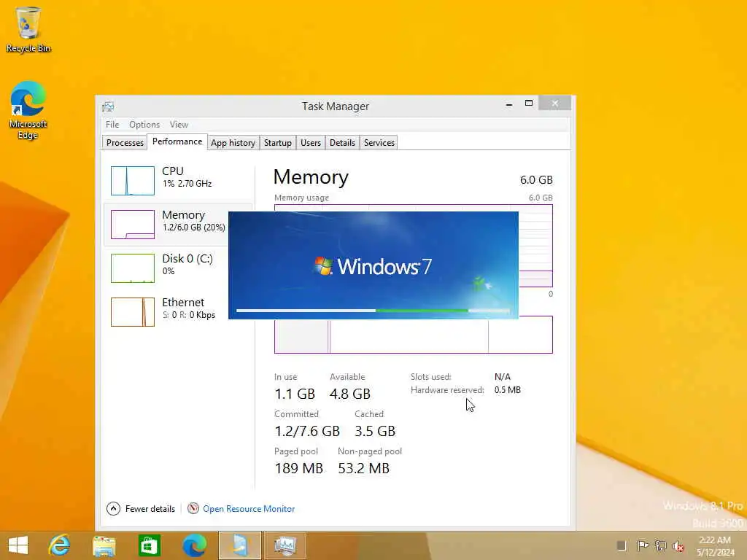Image resolution: width=747 pixels, height=560 pixels.
Task: Click the Task Manager taskbar icon
Action: [x=285, y=545]
